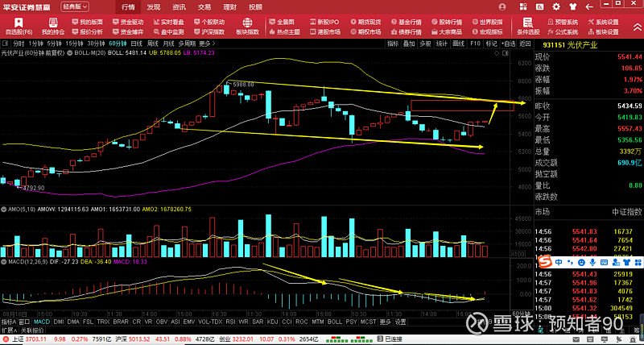Expand 指标A indicator selector
The image size is (644, 345).
(x=9, y=322)
